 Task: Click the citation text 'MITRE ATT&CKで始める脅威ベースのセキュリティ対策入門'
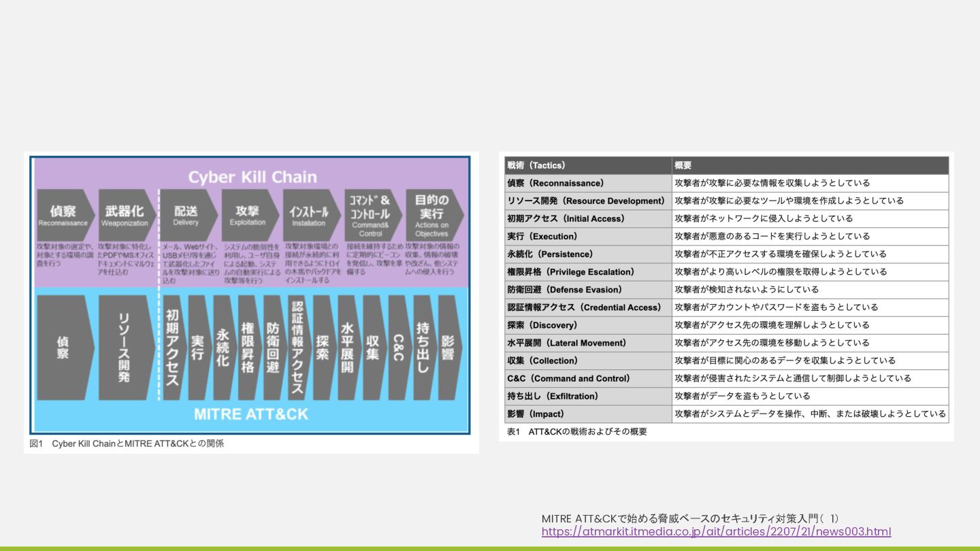tap(681, 518)
